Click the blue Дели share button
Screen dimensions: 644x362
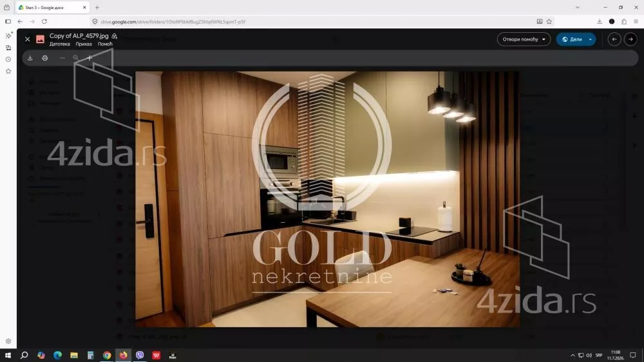pos(572,39)
